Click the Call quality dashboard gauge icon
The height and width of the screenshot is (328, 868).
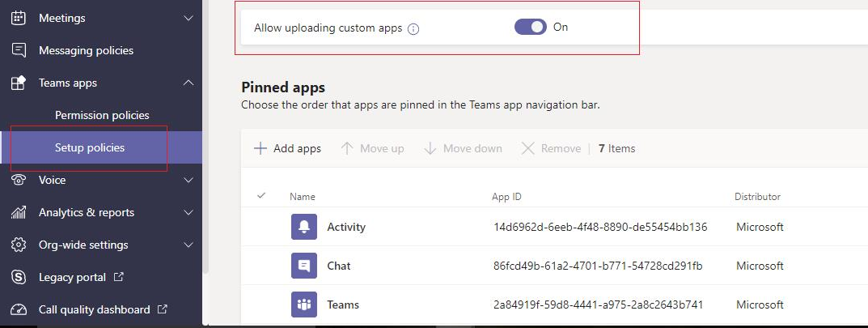coord(19,309)
